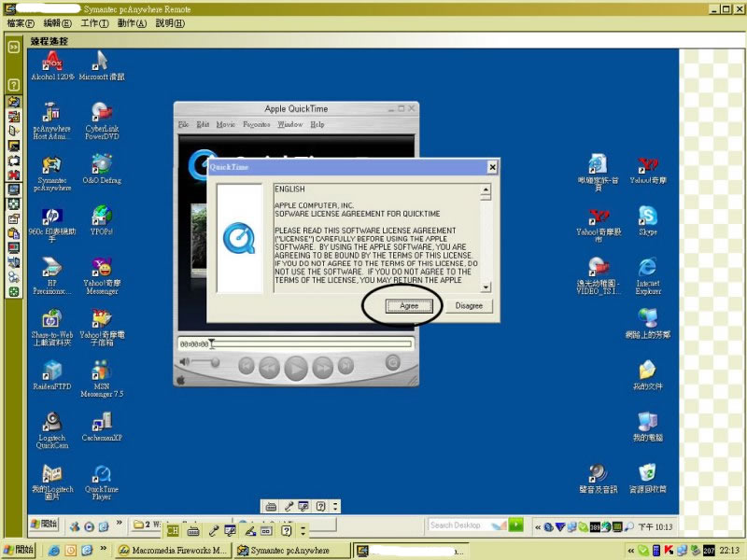Screen dimensions: 747x560
Task: Click the license text scroll-up arrow
Action: coord(486,189)
